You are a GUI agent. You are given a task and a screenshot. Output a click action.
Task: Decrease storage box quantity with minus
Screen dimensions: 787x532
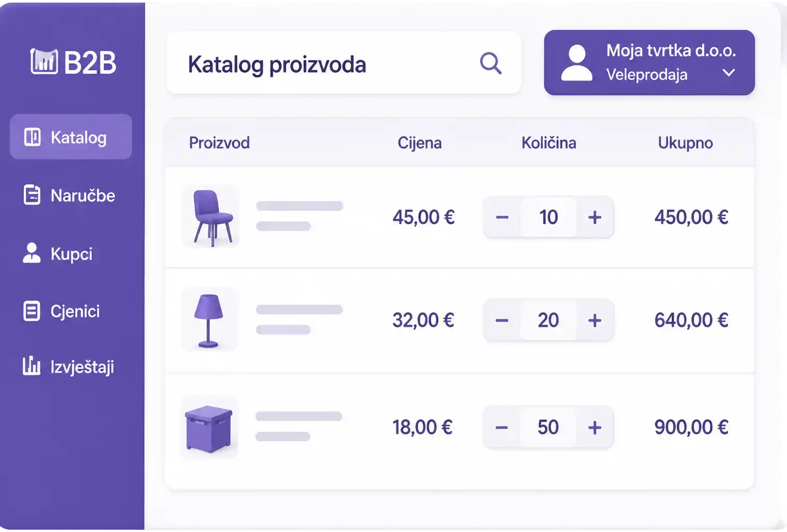click(x=502, y=428)
